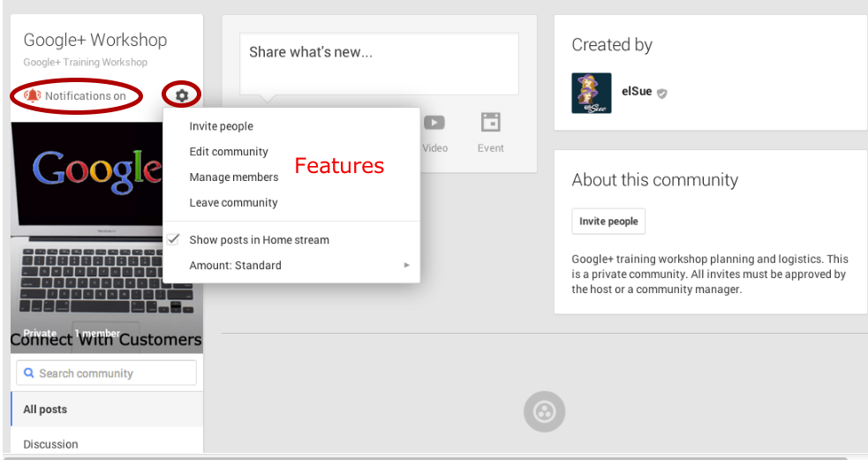Click the verified badge next to elSue

pos(661,93)
